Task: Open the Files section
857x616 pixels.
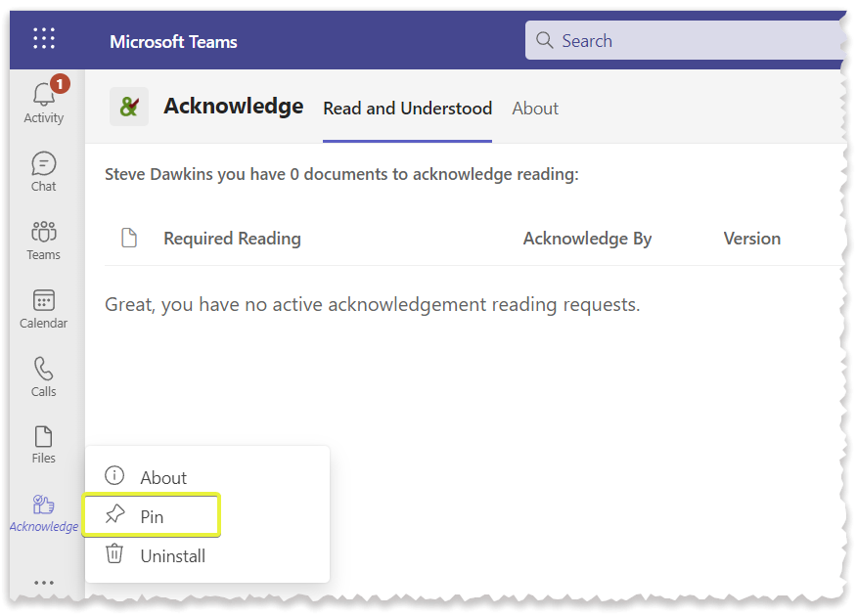Action: click(x=43, y=443)
